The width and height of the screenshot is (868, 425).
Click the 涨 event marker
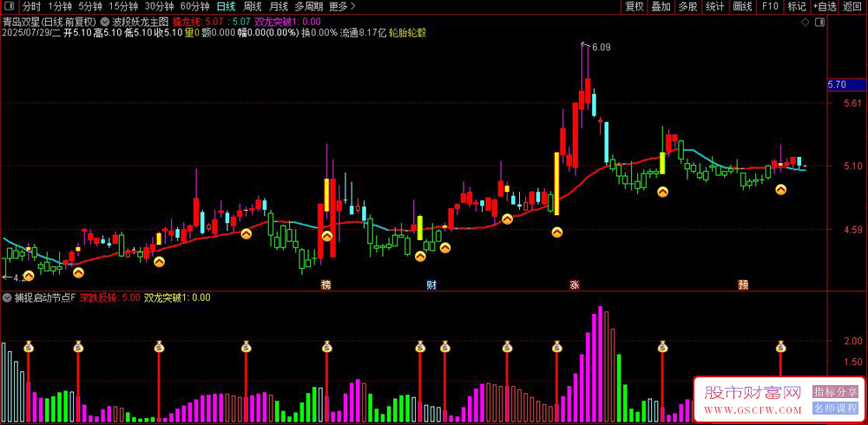tap(574, 285)
